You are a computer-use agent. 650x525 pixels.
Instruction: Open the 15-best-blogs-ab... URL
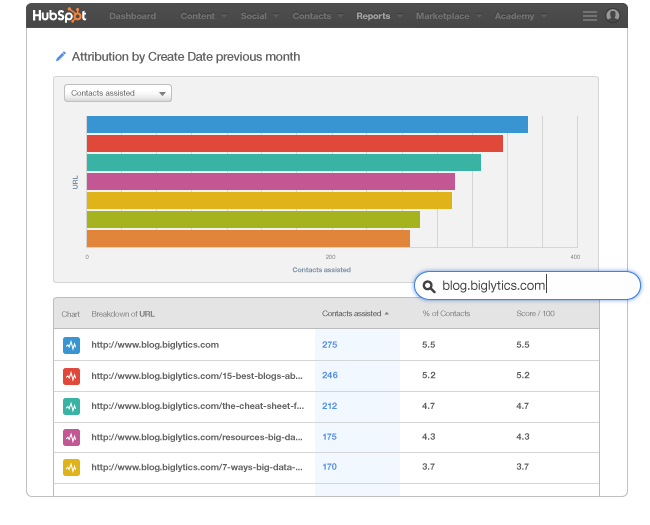pos(197,376)
